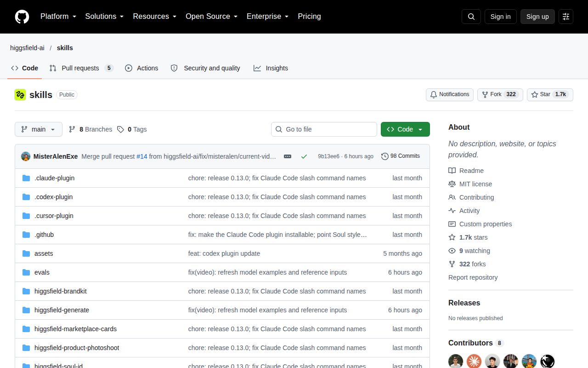Screen dimensions: 588x368
Task: Open the 8 Branches link
Action: [90, 129]
